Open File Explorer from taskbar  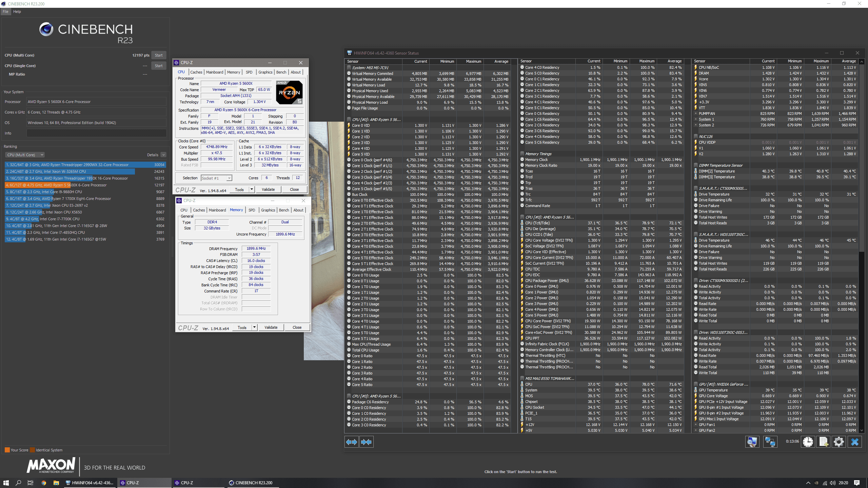tap(56, 483)
